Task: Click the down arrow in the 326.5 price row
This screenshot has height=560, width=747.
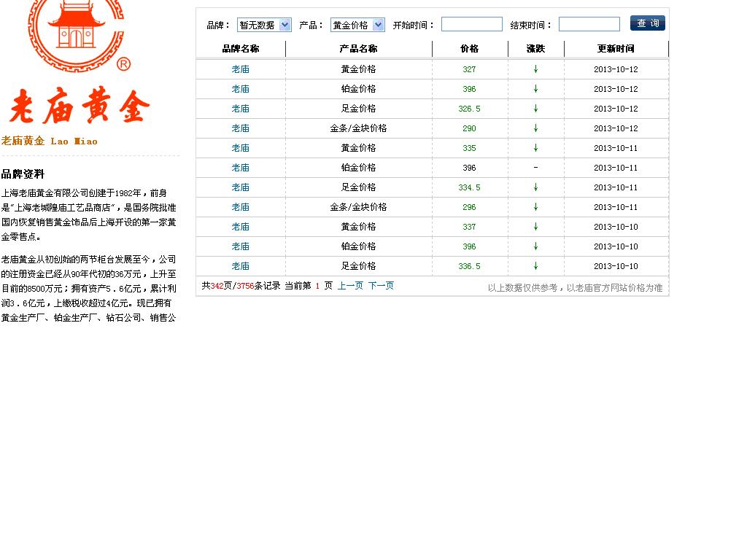Action: click(535, 109)
